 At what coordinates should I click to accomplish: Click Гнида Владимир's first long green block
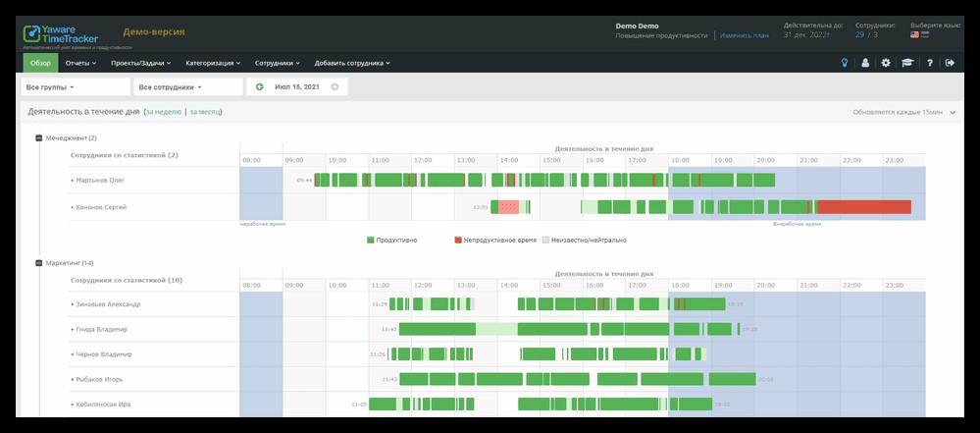(x=438, y=329)
